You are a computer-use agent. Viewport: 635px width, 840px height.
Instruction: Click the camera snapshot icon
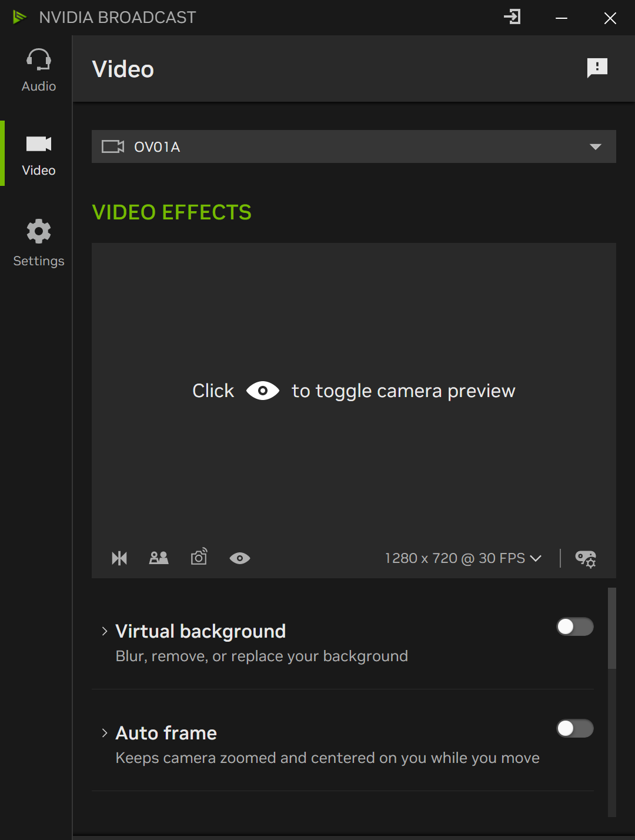(x=199, y=557)
